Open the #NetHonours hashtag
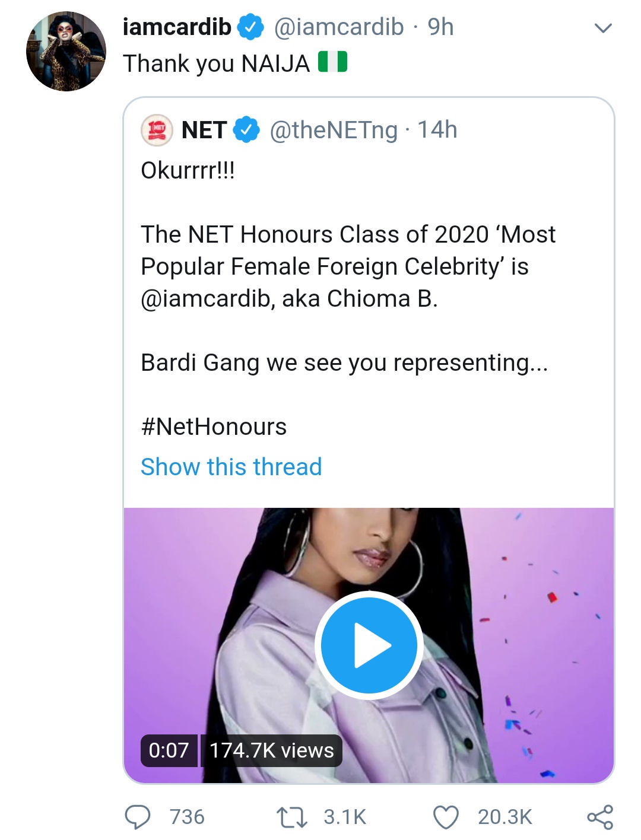 tap(214, 427)
